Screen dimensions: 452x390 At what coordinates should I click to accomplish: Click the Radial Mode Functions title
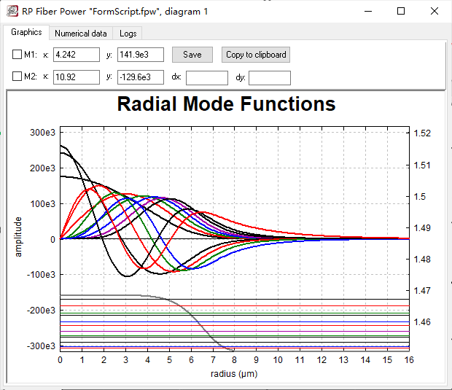point(226,104)
